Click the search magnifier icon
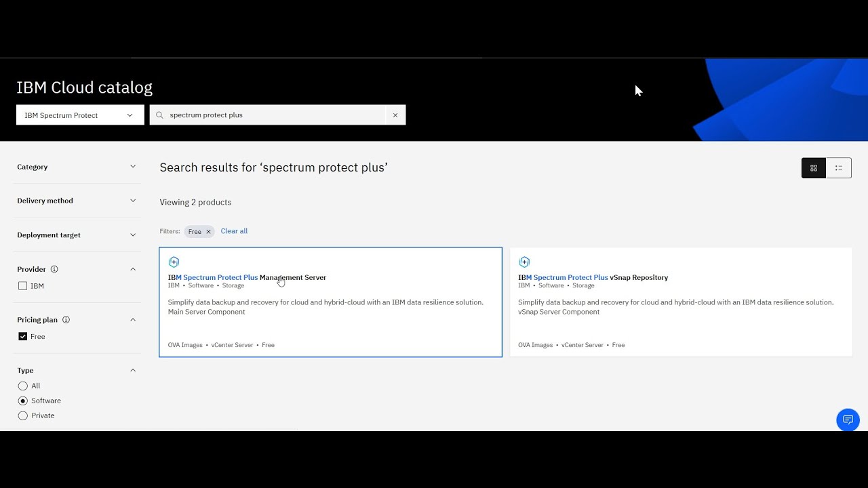868x488 pixels. pyautogui.click(x=160, y=115)
